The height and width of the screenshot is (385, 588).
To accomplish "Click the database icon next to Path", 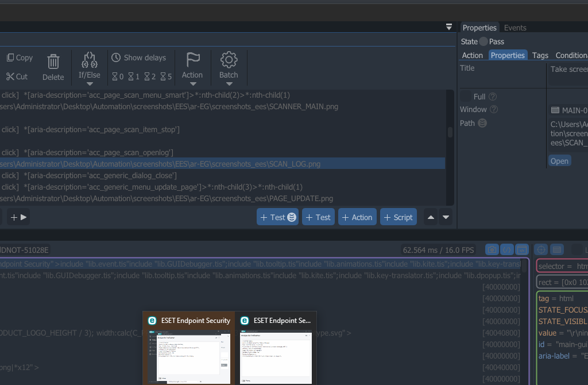I will click(482, 123).
